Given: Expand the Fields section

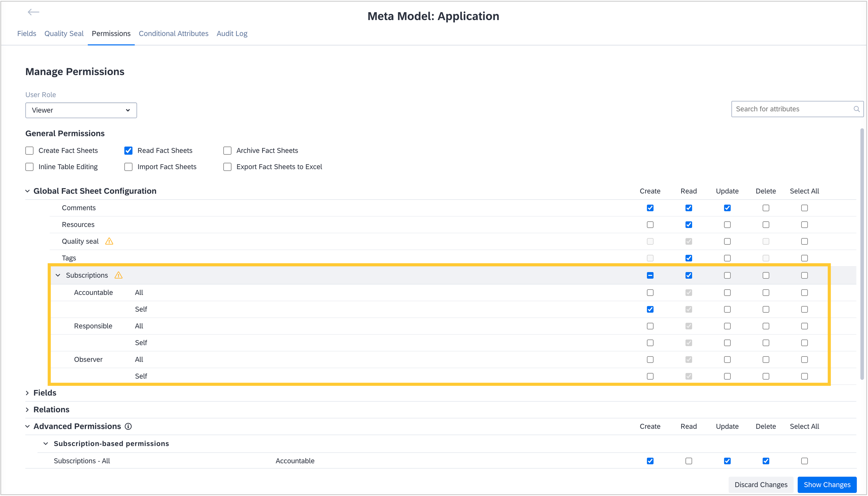Looking at the screenshot, I should tap(28, 393).
